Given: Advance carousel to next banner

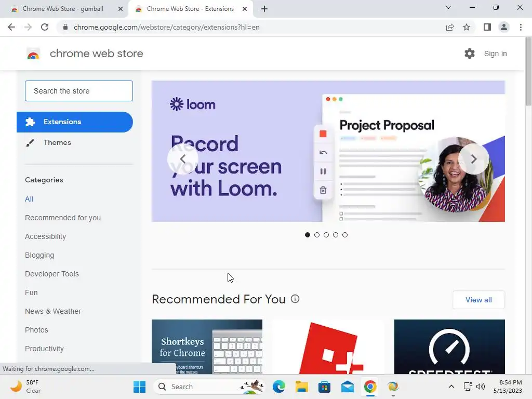Looking at the screenshot, I should pos(474,159).
